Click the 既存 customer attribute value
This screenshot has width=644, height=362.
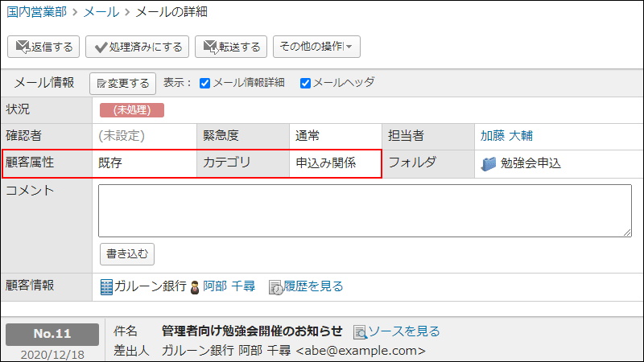tap(110, 163)
